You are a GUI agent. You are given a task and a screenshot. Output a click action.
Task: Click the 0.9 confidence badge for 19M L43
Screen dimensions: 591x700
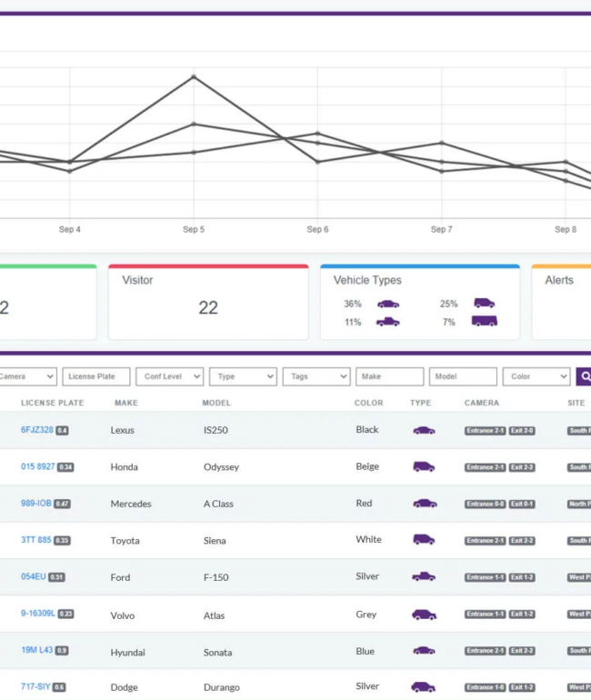point(62,650)
